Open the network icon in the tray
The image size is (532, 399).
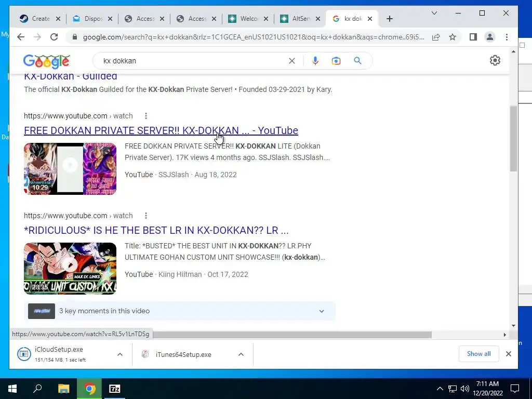click(x=453, y=389)
